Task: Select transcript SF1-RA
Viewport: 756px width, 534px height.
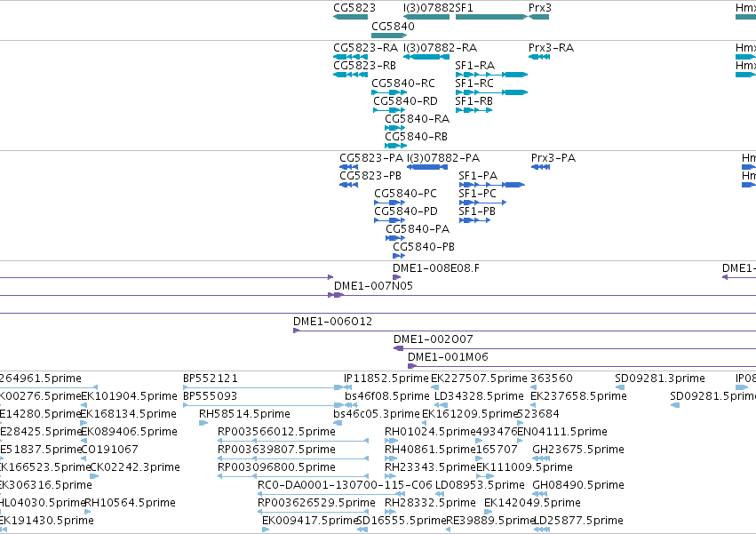Action: point(492,75)
